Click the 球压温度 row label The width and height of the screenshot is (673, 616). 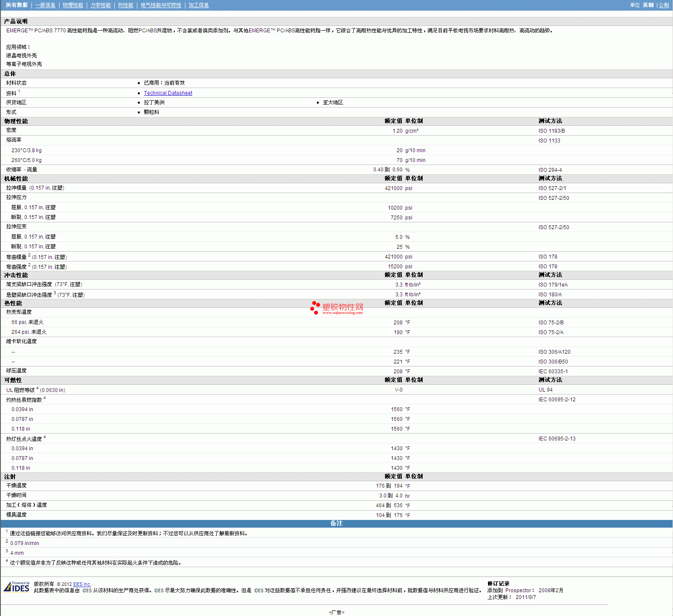[x=16, y=371]
